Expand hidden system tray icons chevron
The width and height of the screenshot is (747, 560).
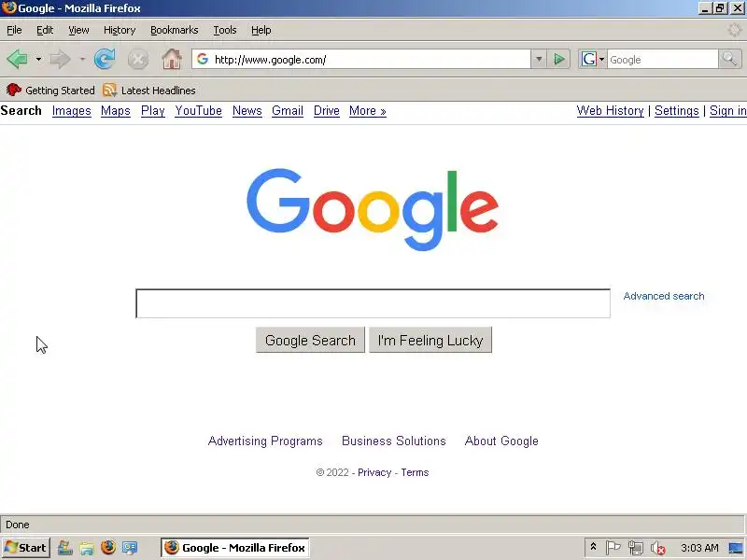[593, 547]
